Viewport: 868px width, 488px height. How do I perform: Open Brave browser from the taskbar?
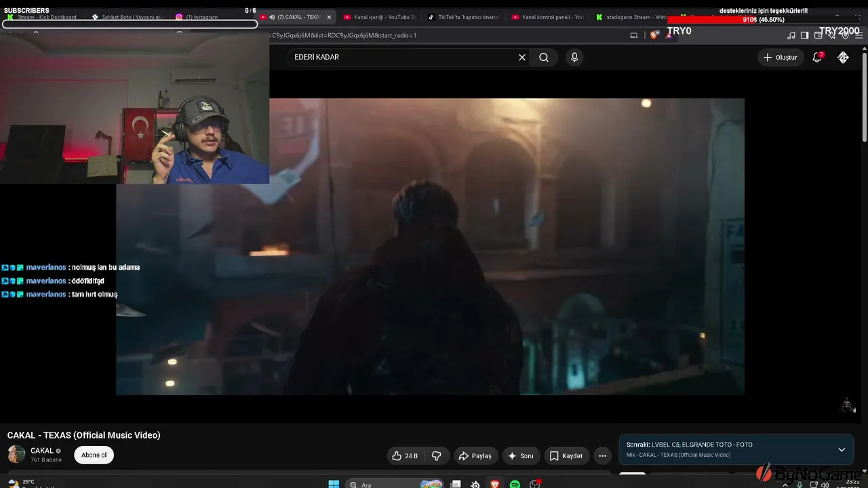tap(495, 484)
